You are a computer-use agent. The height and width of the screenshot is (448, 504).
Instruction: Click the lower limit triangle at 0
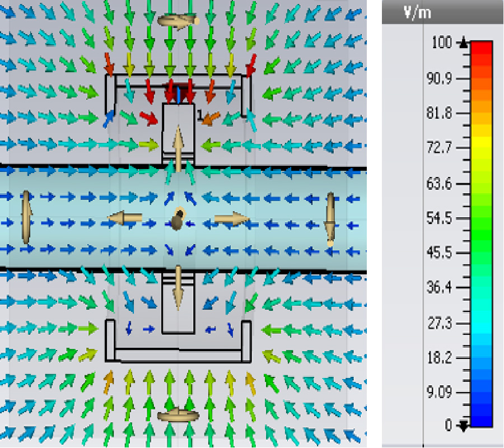tap(464, 427)
